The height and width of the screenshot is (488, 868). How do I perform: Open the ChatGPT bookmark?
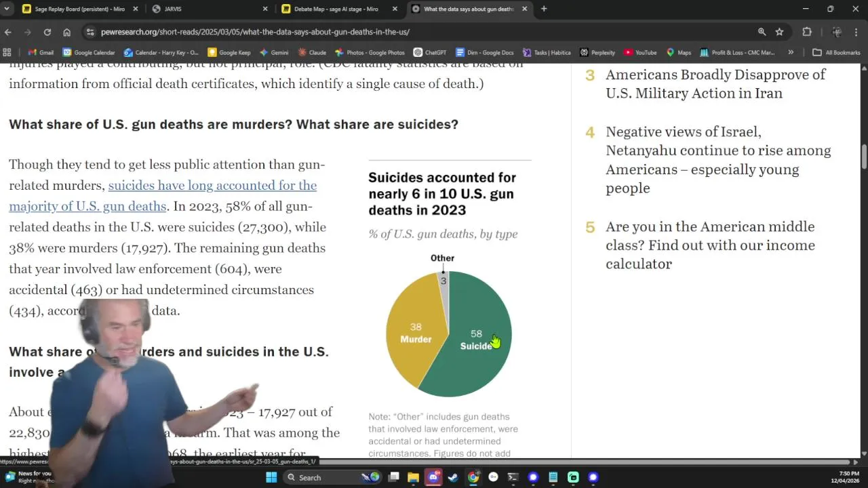click(430, 52)
